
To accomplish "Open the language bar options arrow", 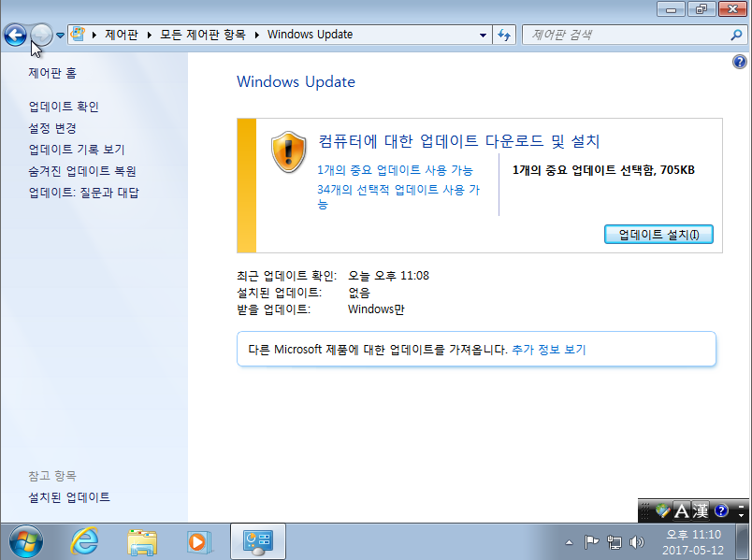I will 741,514.
